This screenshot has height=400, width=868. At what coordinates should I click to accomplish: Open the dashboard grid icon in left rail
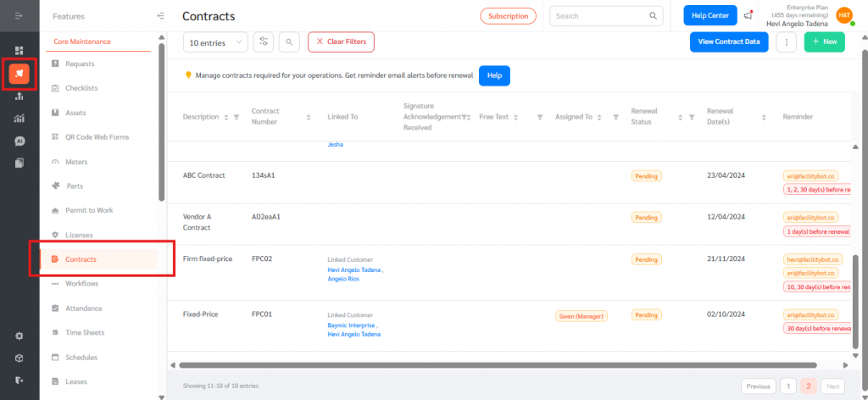click(19, 51)
